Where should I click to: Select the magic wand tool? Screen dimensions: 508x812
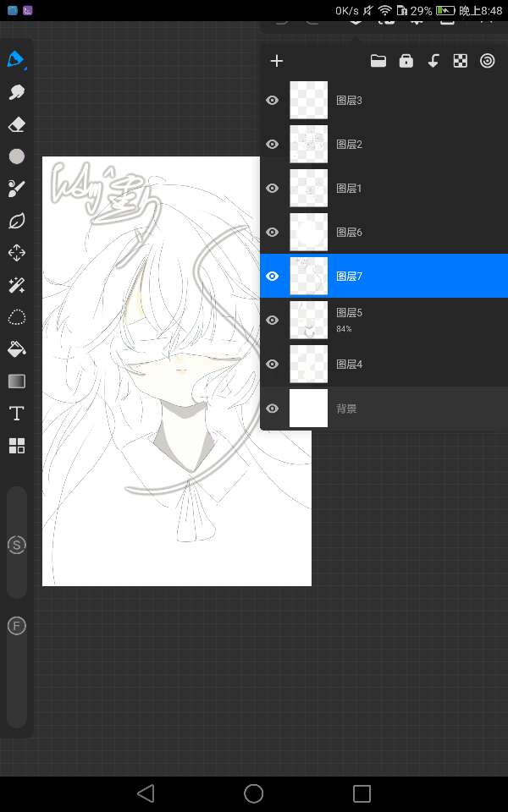(16, 285)
